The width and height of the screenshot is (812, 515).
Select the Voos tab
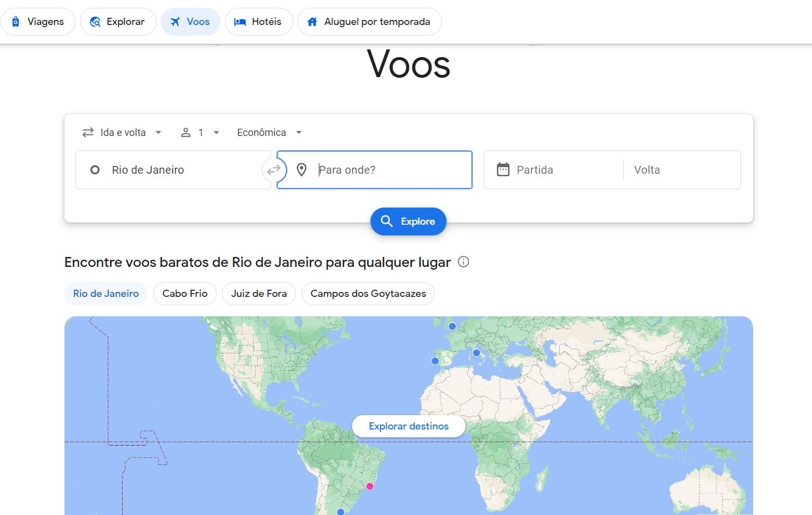[191, 22]
